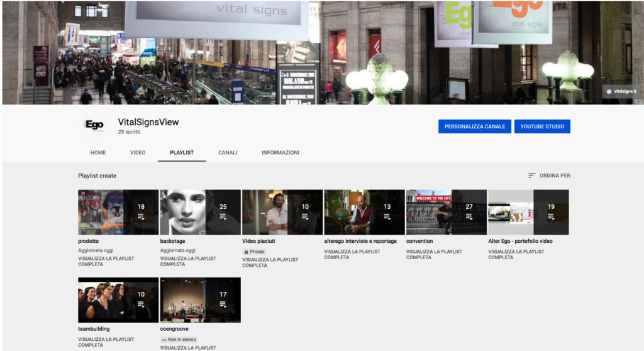Open YOUTUBE STUDIO button
Screen dimensions: 644x351
click(x=542, y=126)
